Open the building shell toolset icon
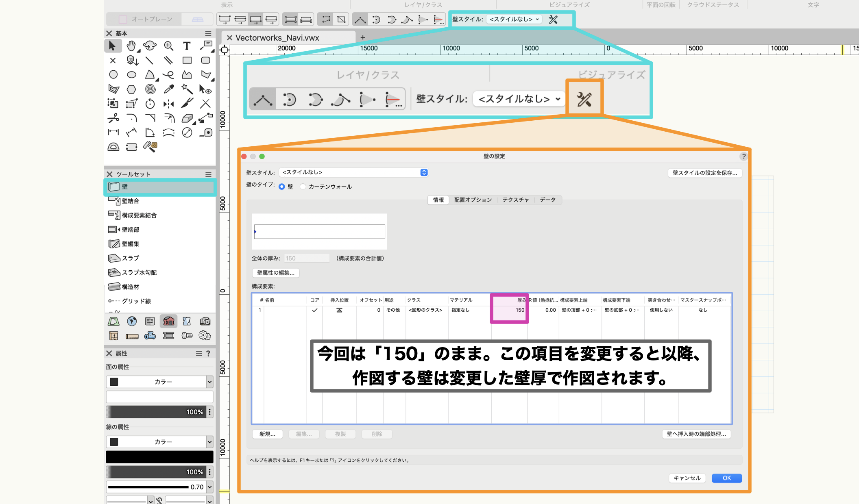The height and width of the screenshot is (504, 859). 168,322
